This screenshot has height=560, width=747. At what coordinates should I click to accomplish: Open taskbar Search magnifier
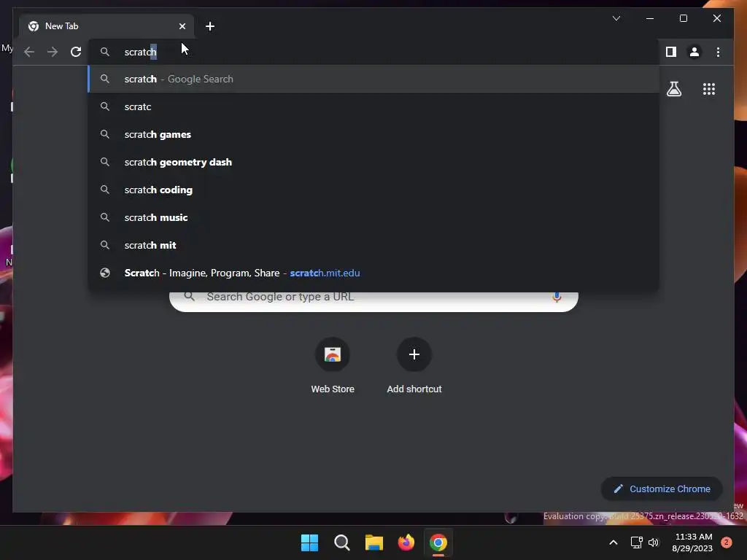pyautogui.click(x=342, y=542)
